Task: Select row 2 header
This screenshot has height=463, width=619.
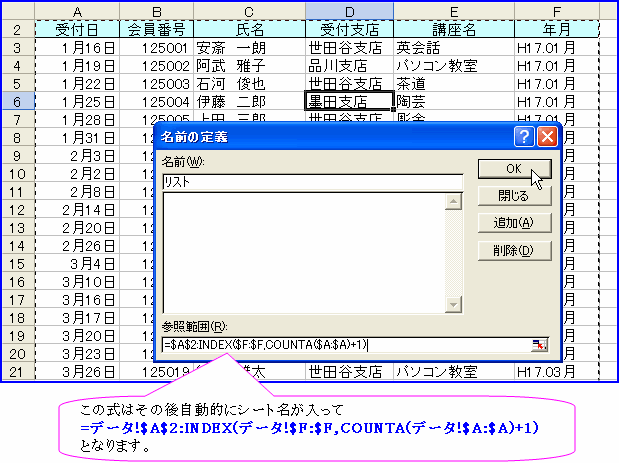Action: [18, 30]
